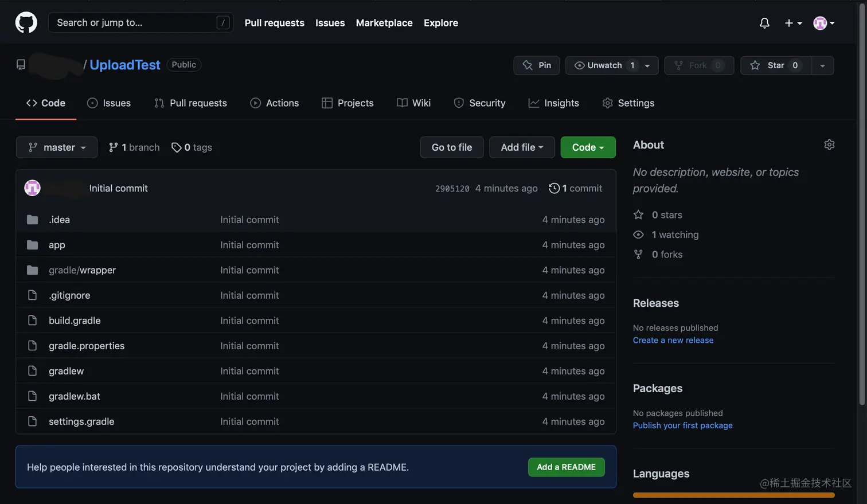
Task: Open the settings.gradle file name
Action: coord(81,421)
